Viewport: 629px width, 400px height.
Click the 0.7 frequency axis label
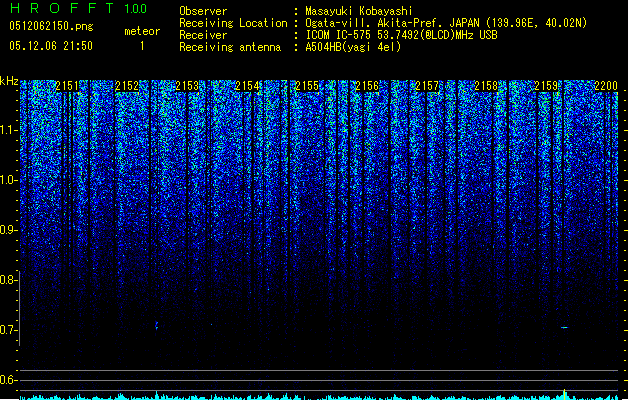coord(9,330)
